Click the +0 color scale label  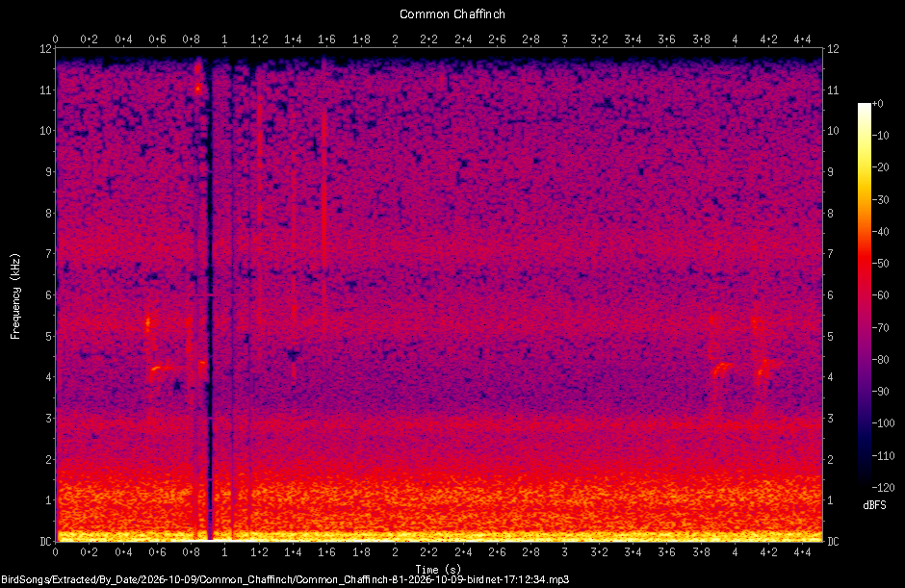pos(877,104)
